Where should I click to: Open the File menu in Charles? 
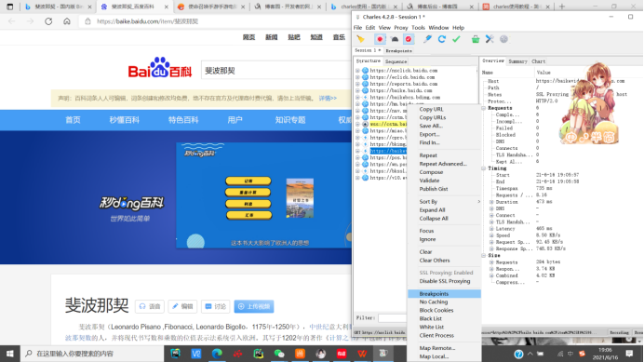click(x=357, y=28)
